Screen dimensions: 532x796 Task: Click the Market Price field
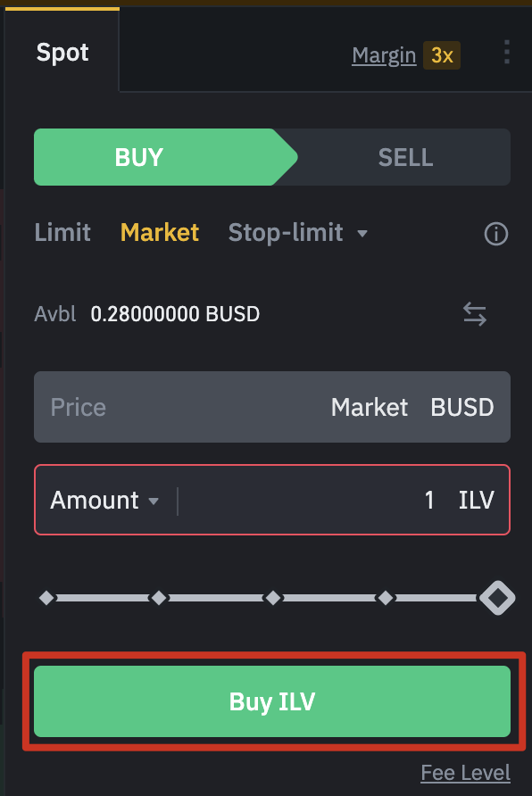click(x=272, y=407)
